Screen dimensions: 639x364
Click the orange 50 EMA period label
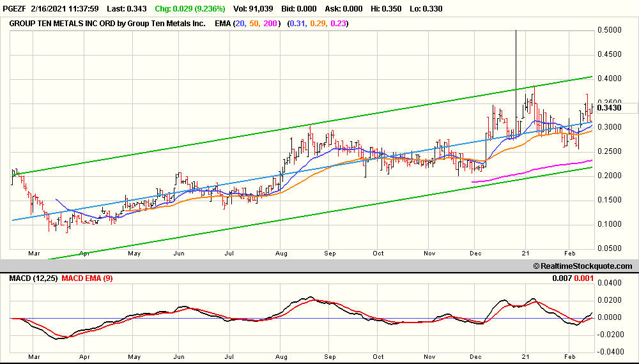click(x=254, y=23)
